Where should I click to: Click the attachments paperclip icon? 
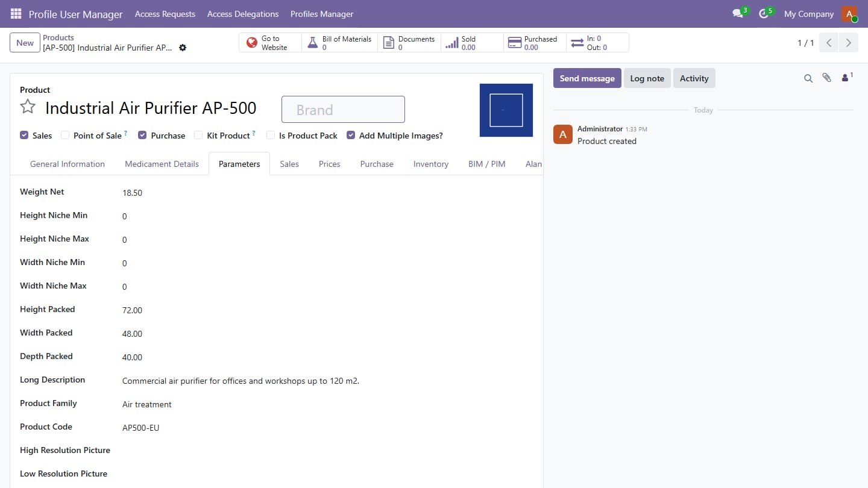click(x=826, y=78)
